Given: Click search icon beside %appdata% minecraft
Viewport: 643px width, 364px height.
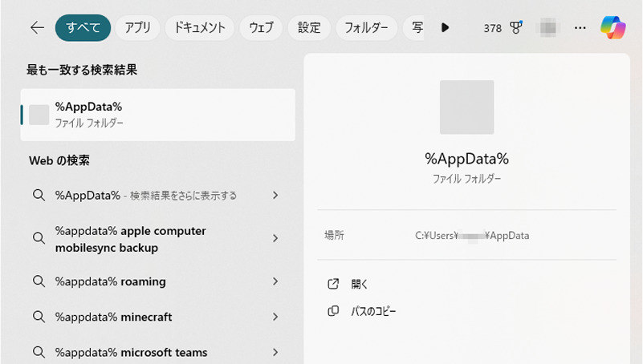Looking at the screenshot, I should tap(39, 317).
